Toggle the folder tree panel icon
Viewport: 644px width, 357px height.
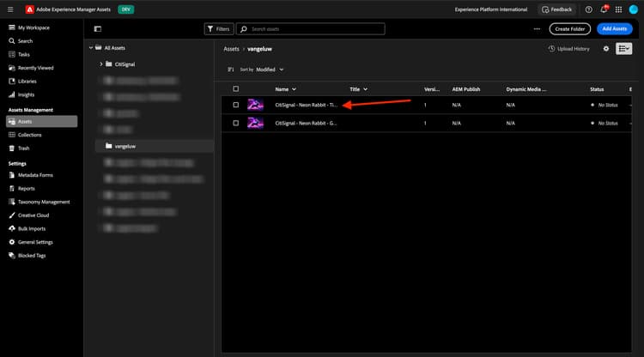98,28
